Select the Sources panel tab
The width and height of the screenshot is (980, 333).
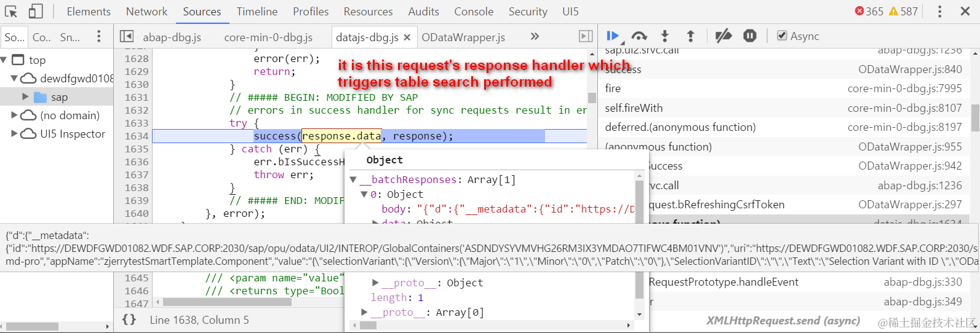202,11
